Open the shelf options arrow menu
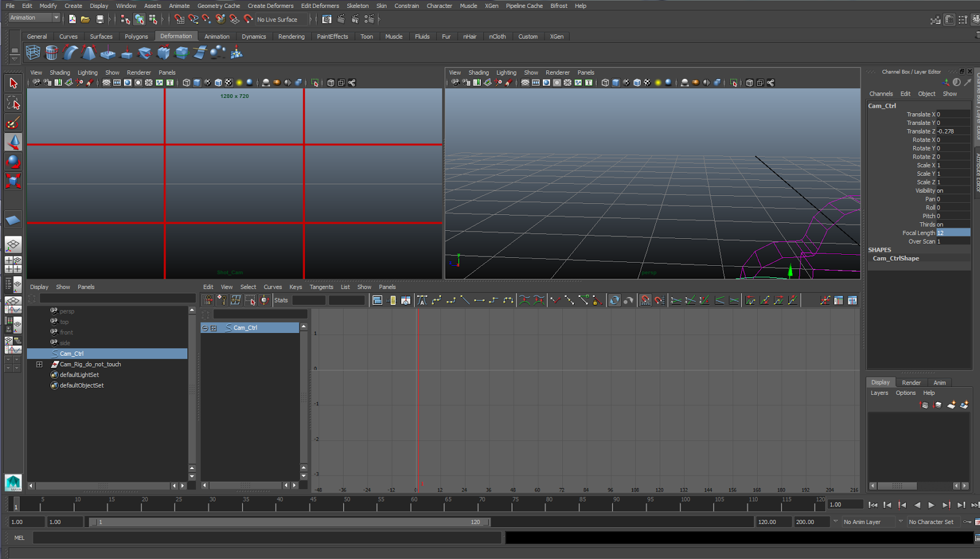 click(x=15, y=59)
